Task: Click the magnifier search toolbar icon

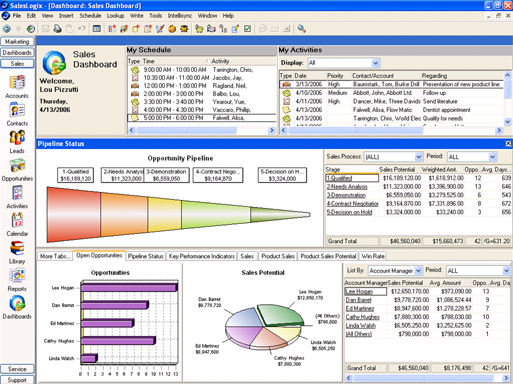Action: [301, 29]
